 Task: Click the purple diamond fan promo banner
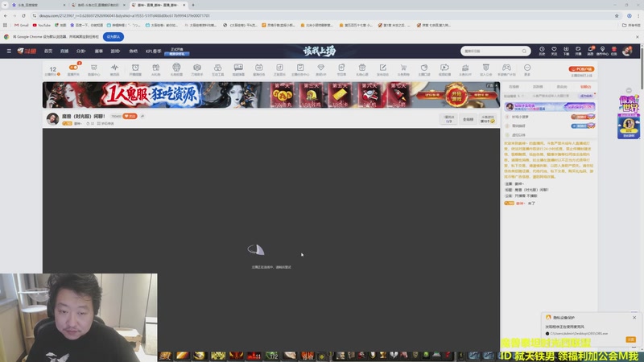550,107
